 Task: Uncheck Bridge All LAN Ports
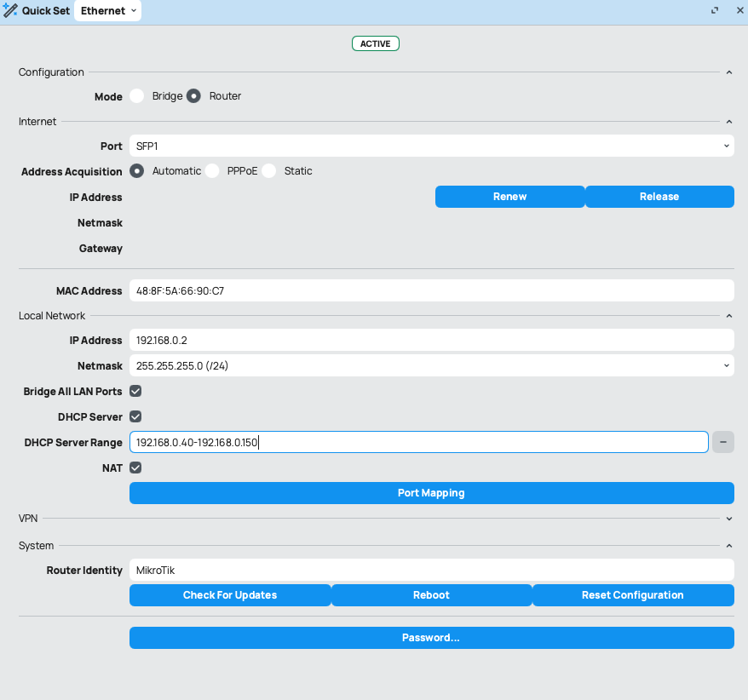point(135,391)
